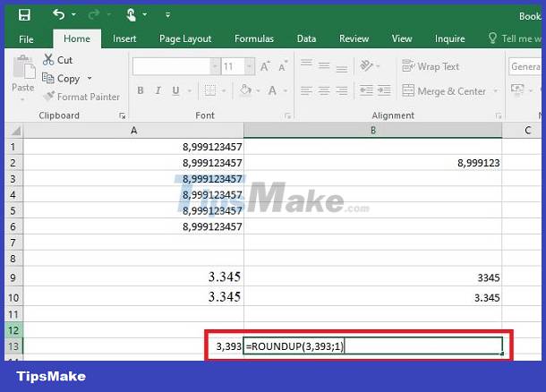Click the Borders icon
This screenshot has height=392, width=546.
click(x=210, y=90)
